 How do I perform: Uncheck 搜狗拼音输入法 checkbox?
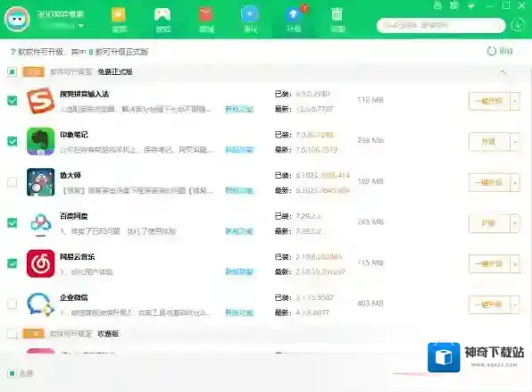click(12, 101)
